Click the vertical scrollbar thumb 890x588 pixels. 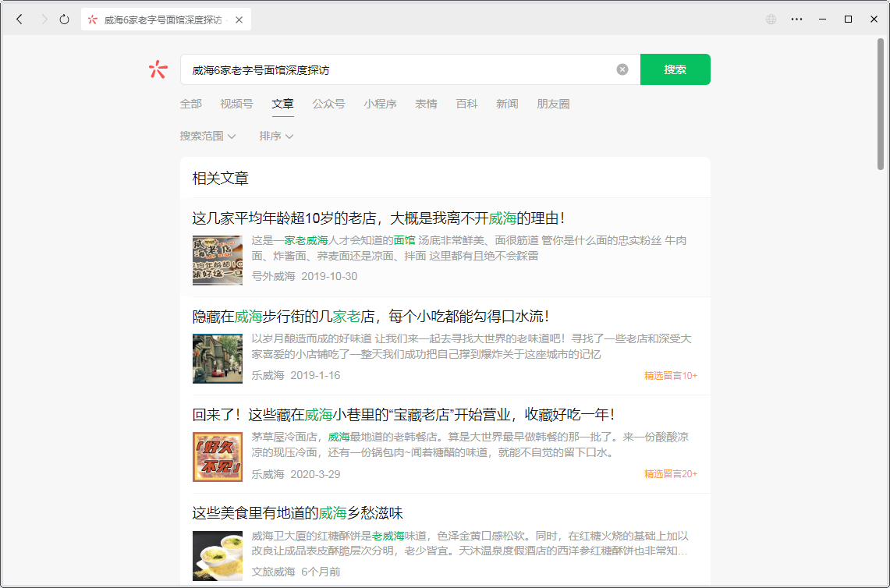(881, 104)
